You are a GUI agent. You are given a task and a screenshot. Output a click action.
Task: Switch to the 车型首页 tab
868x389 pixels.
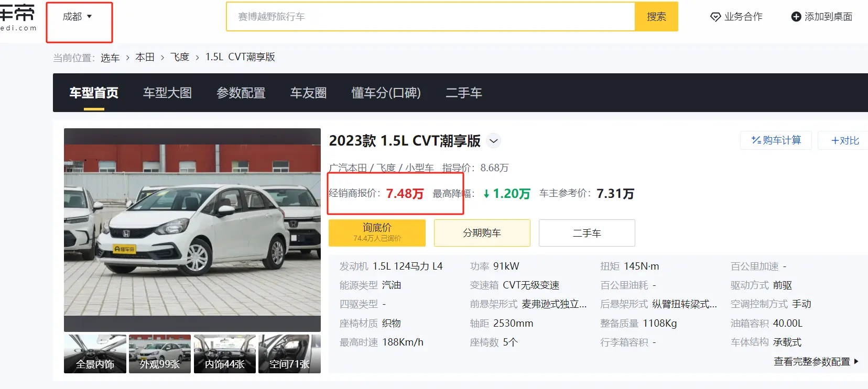(x=94, y=93)
